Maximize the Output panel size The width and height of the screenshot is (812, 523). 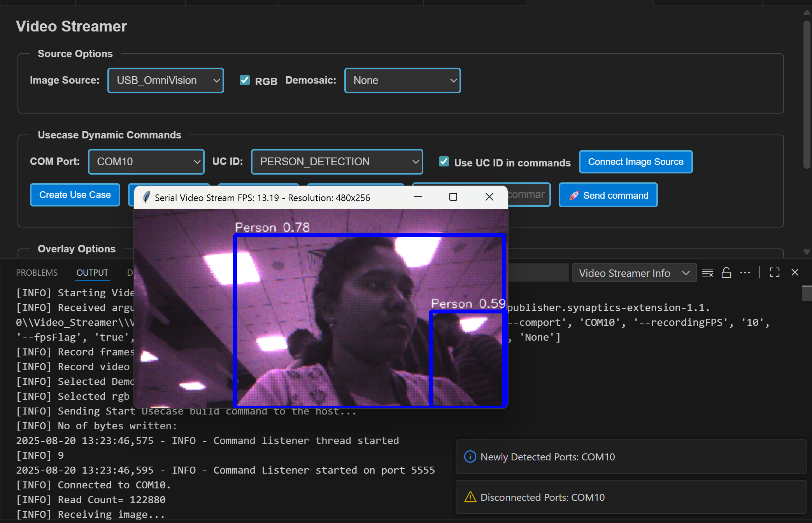(x=774, y=273)
